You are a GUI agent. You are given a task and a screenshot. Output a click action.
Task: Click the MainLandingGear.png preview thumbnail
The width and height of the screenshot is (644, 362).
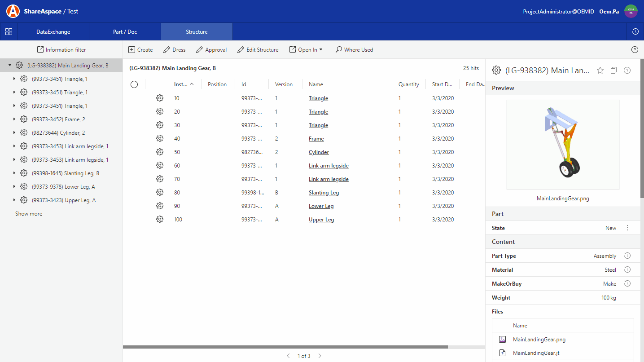pos(563,144)
